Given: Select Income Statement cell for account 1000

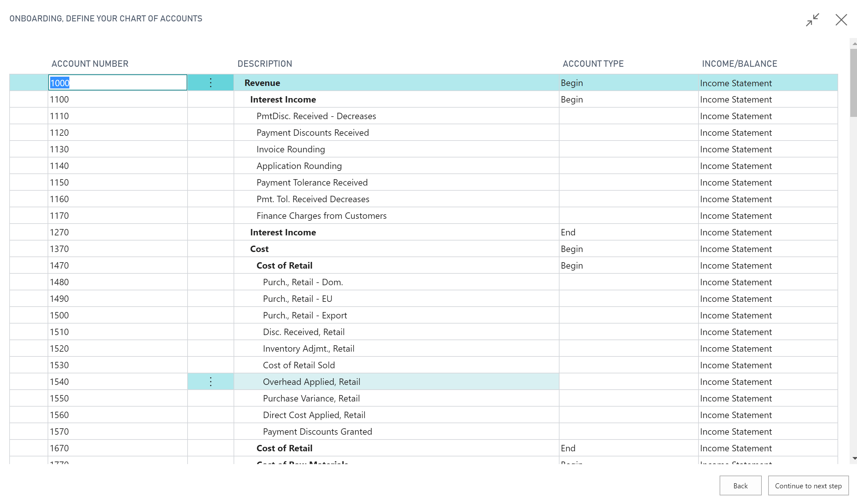Looking at the screenshot, I should tap(768, 83).
